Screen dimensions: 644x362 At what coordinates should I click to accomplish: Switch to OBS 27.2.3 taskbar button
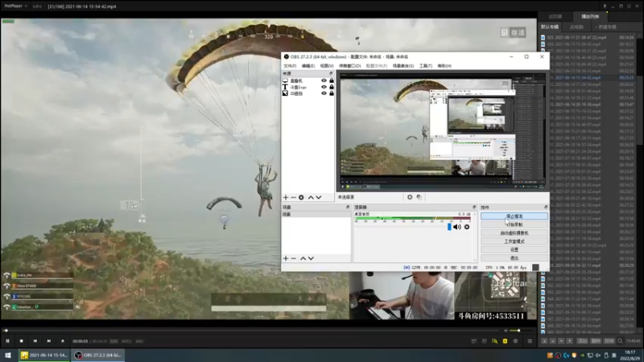tap(97, 355)
